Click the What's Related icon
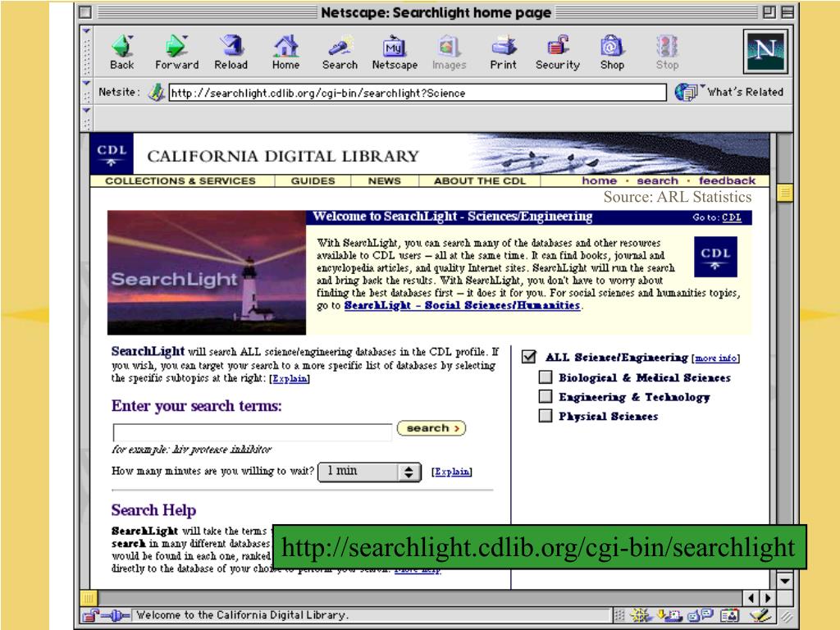The width and height of the screenshot is (840, 630). point(685,92)
